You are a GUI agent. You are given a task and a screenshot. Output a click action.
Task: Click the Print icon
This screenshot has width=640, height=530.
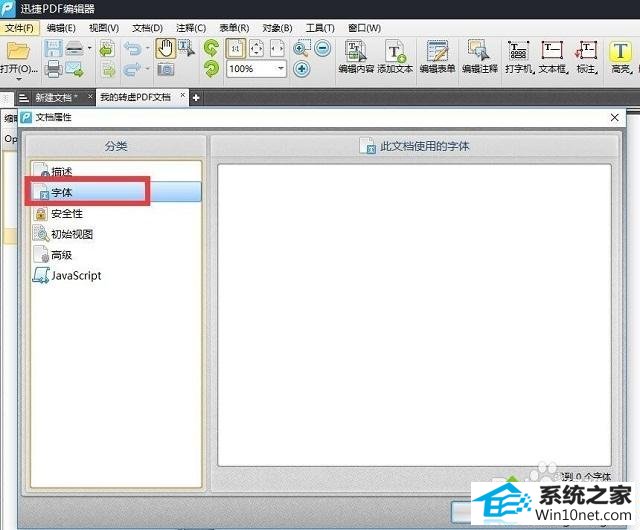point(53,69)
